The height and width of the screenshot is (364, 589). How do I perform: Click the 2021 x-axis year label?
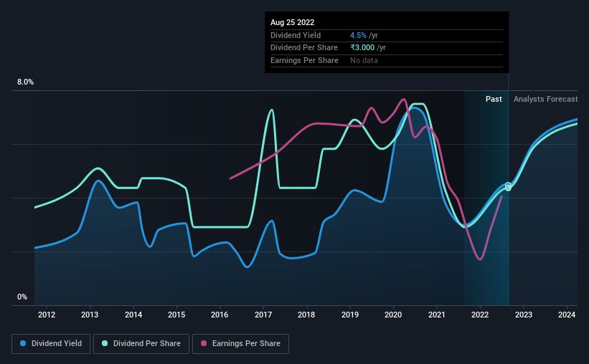coord(437,315)
